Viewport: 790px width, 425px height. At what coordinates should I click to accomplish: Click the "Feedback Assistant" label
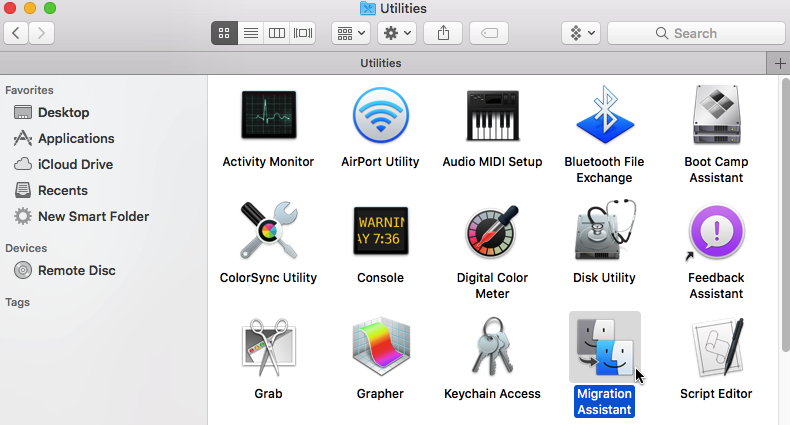pos(716,286)
